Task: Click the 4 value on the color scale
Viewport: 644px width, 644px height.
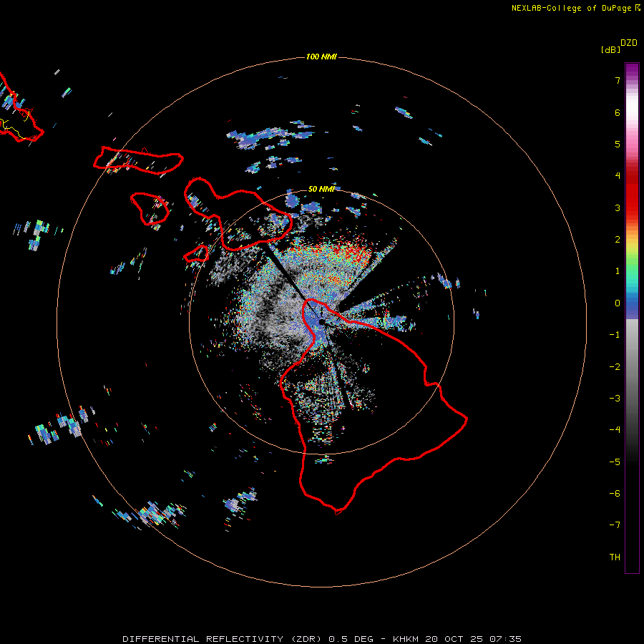Action: coord(618,176)
